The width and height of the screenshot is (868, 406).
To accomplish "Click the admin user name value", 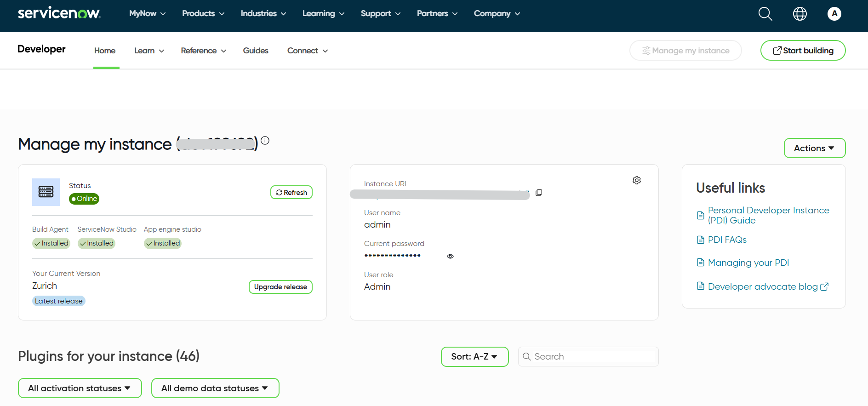I will pos(377,225).
